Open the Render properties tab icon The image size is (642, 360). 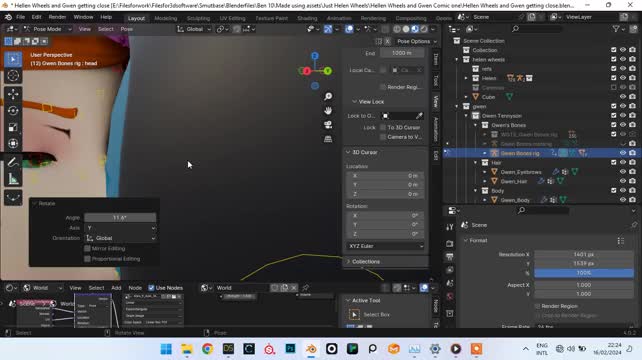(x=450, y=243)
